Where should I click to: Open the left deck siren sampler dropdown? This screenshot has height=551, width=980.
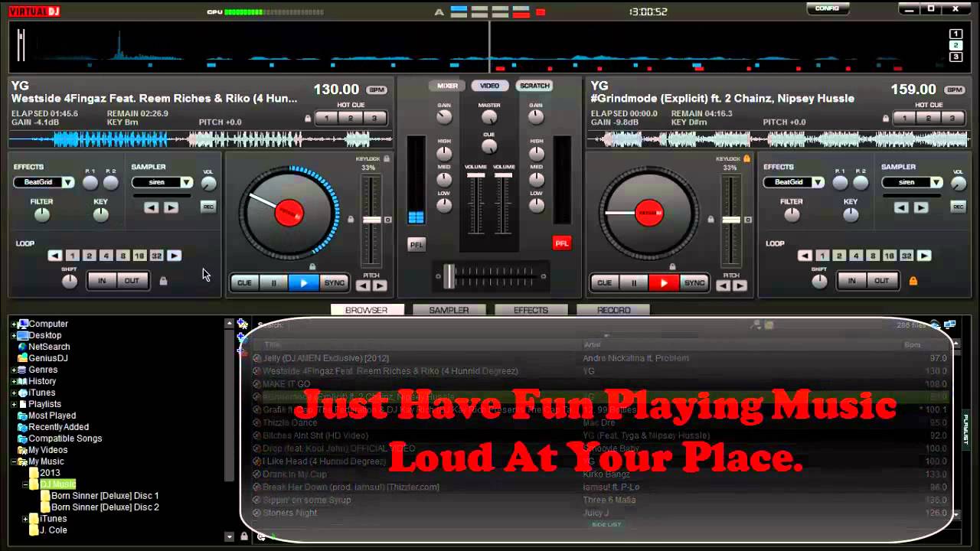[x=186, y=182]
